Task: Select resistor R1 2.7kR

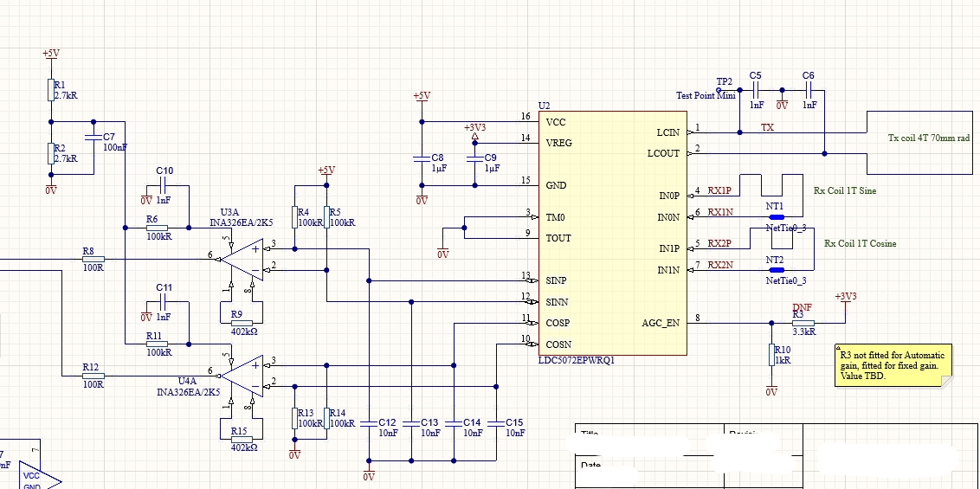Action: [51, 89]
